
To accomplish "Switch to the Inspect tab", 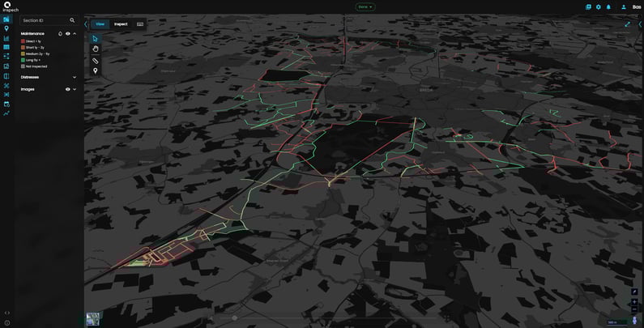I will coord(120,24).
